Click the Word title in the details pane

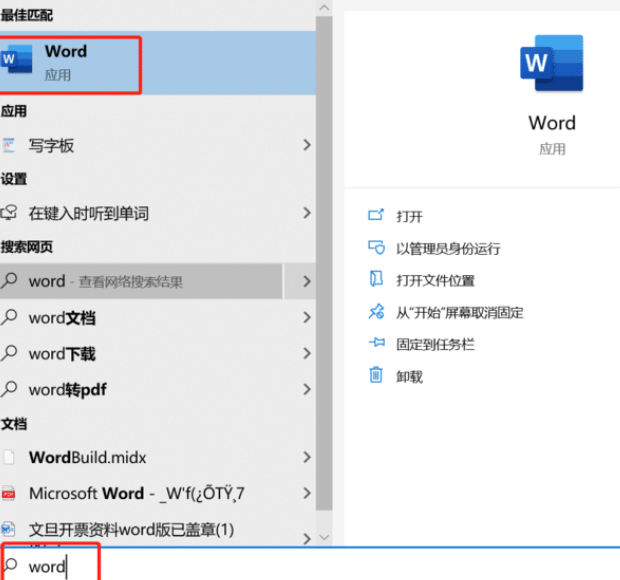(552, 123)
